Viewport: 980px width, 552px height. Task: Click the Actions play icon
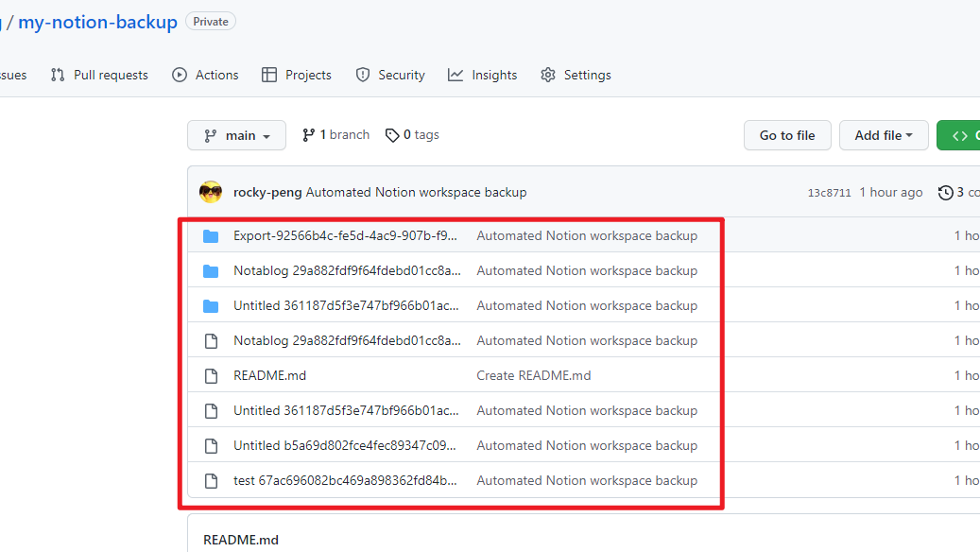coord(180,75)
